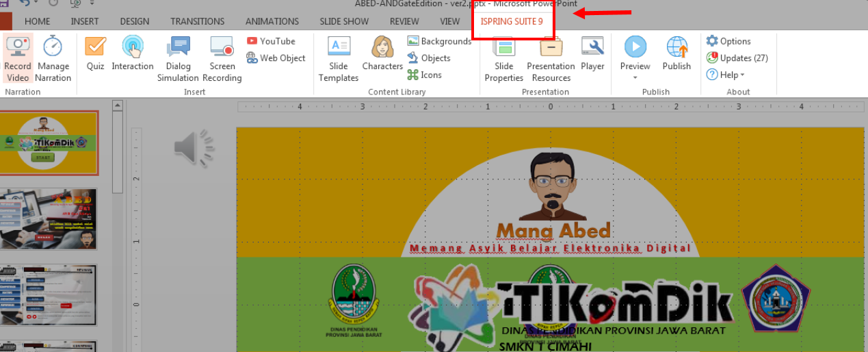Click slide panel scroll-up arrow
Screen dimensions: 868x352
pos(117,105)
